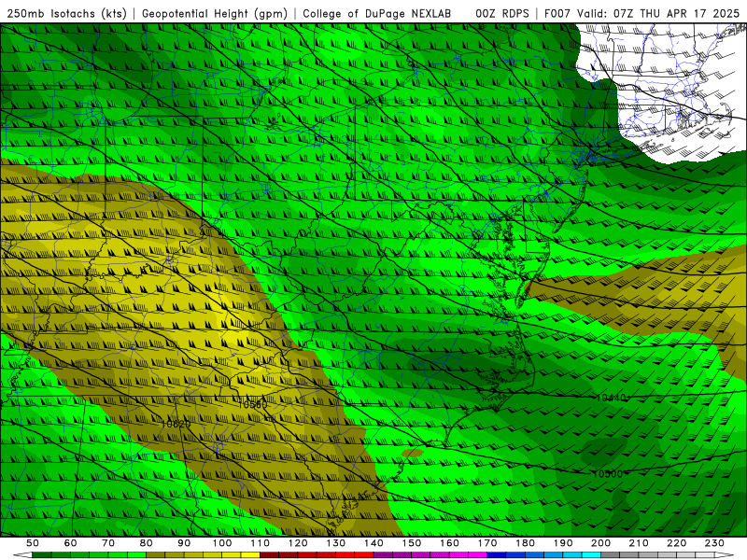Viewport: 747px width, 560px height.
Task: Click the 170 value on the color scale
Action: [x=487, y=543]
